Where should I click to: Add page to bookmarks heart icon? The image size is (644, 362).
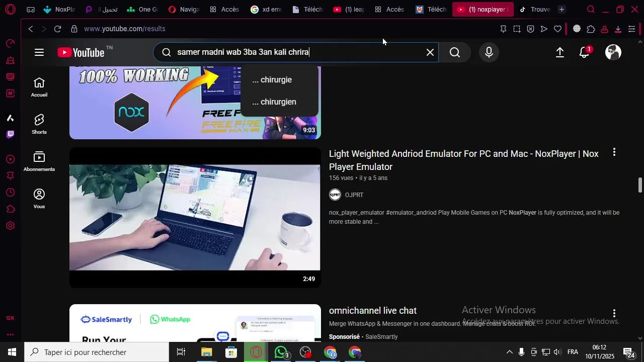[x=557, y=29]
